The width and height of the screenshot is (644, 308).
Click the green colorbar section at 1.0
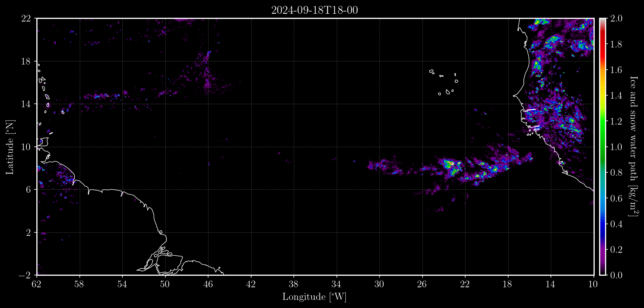click(x=603, y=147)
